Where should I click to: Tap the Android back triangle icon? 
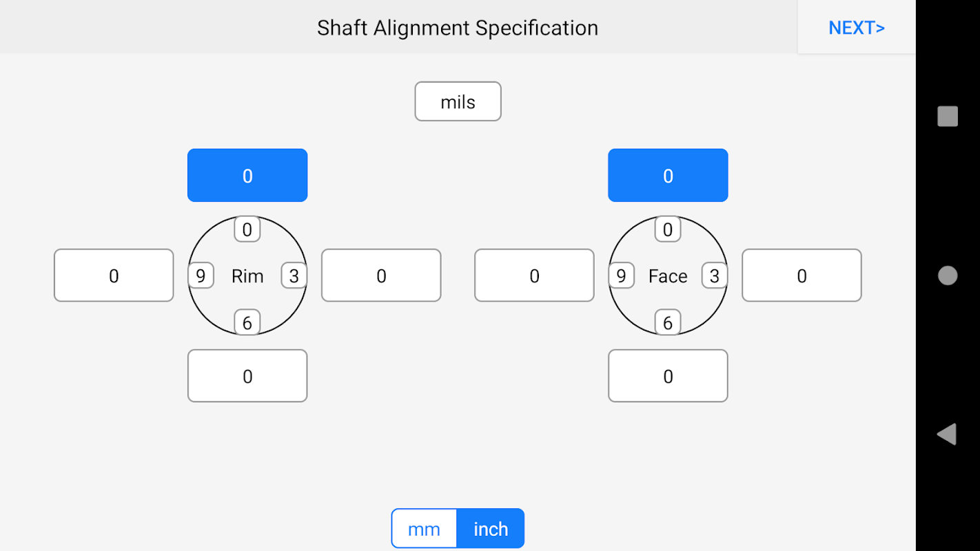[x=947, y=434]
